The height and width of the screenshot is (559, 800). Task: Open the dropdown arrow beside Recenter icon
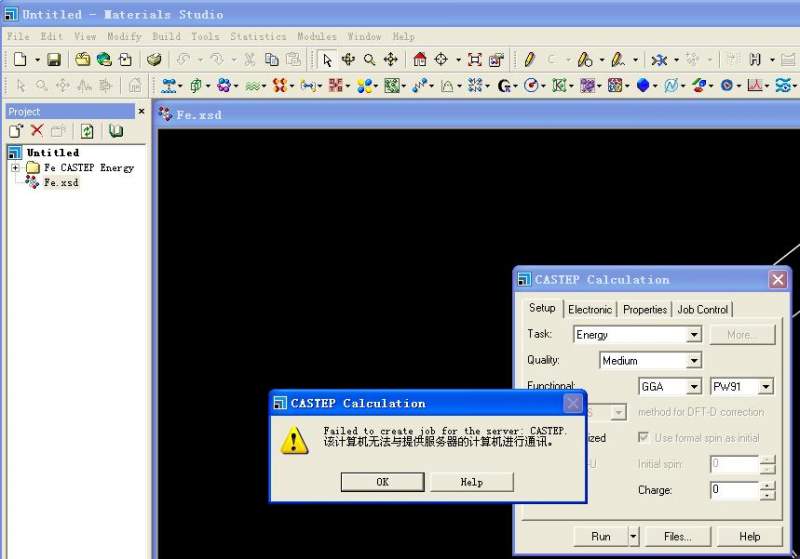click(x=458, y=60)
